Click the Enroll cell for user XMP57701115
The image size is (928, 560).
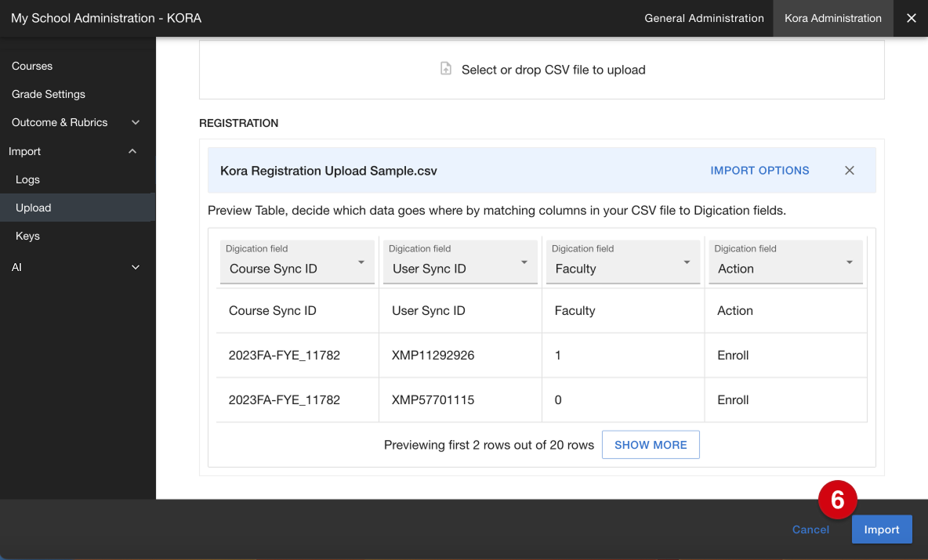tap(786, 399)
